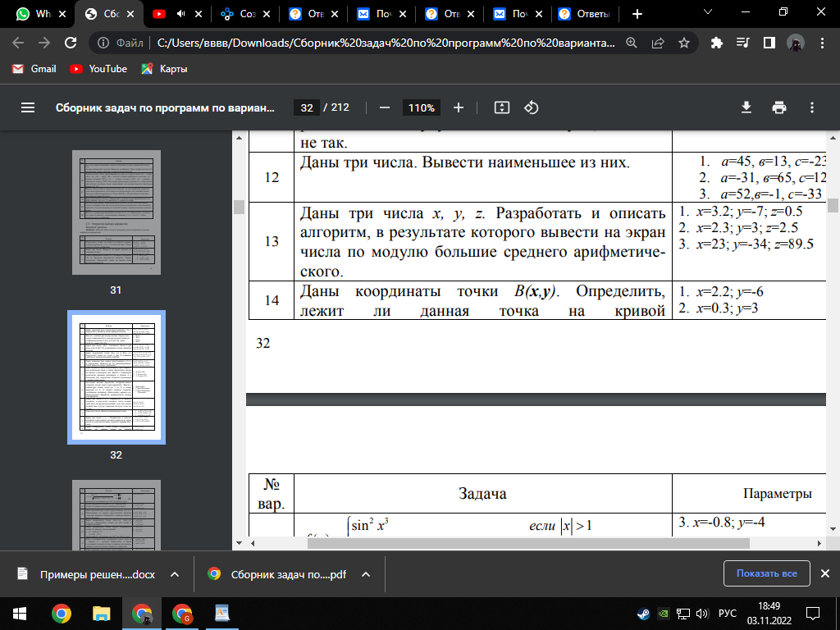The height and width of the screenshot is (630, 840).
Task: Zoom out the PDF with minus
Action: [385, 107]
